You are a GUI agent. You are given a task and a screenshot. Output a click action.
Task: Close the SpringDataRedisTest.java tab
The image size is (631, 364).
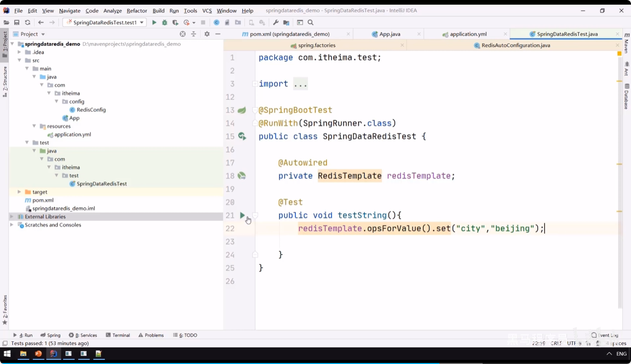pyautogui.click(x=617, y=34)
